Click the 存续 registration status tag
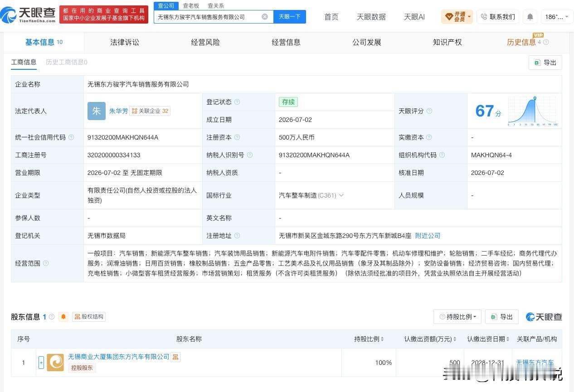Image resolution: width=574 pixels, height=392 pixels. (288, 102)
